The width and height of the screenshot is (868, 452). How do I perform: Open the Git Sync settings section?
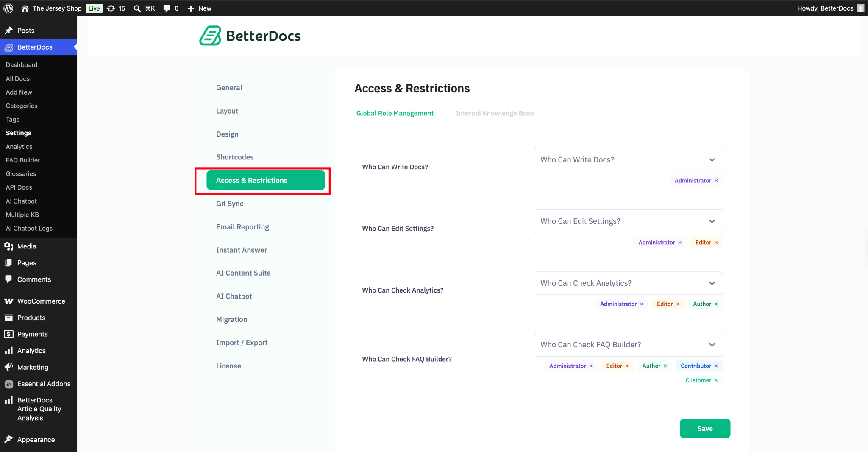pos(230,204)
